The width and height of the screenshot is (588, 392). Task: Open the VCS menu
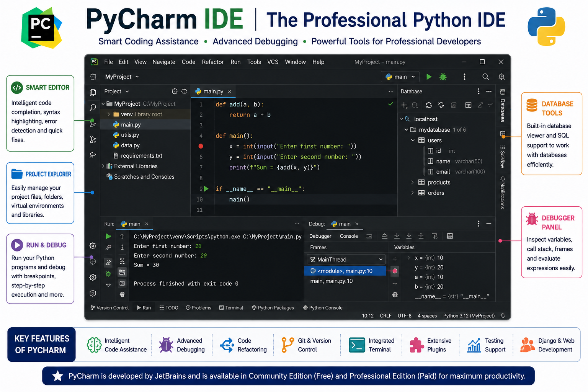[273, 62]
